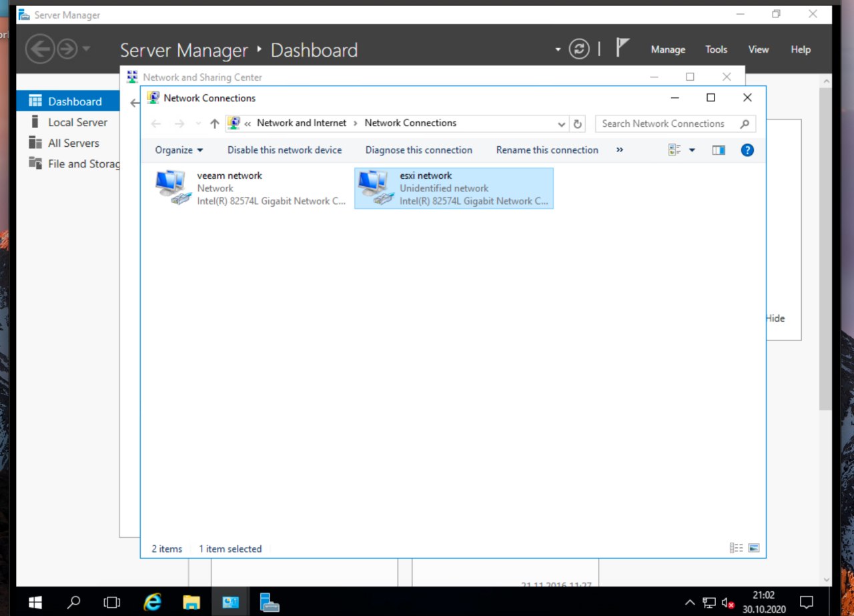
Task: Click the Change your view icon
Action: coord(675,150)
